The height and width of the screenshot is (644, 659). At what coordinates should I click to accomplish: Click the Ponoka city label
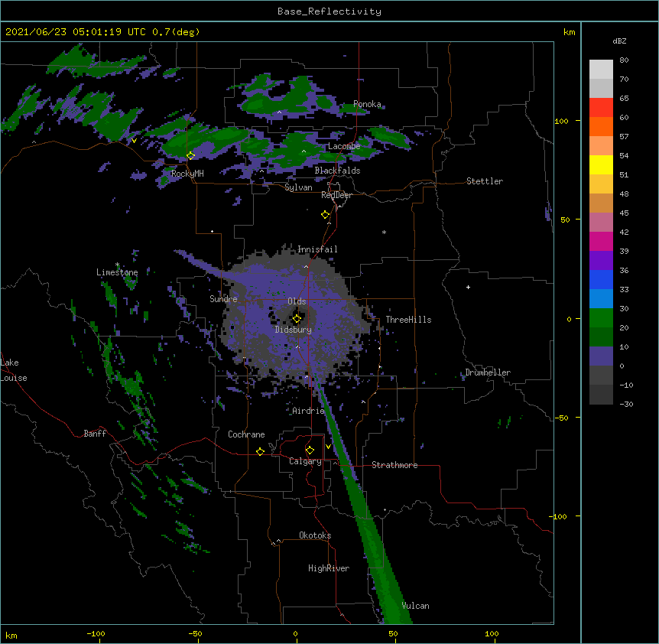click(x=367, y=104)
